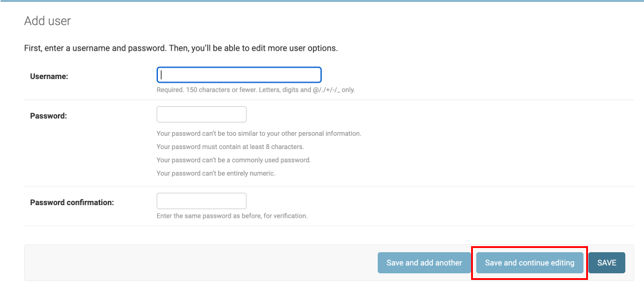The image size is (644, 289).
Task: Select the Password confirmation input
Action: 201,201
